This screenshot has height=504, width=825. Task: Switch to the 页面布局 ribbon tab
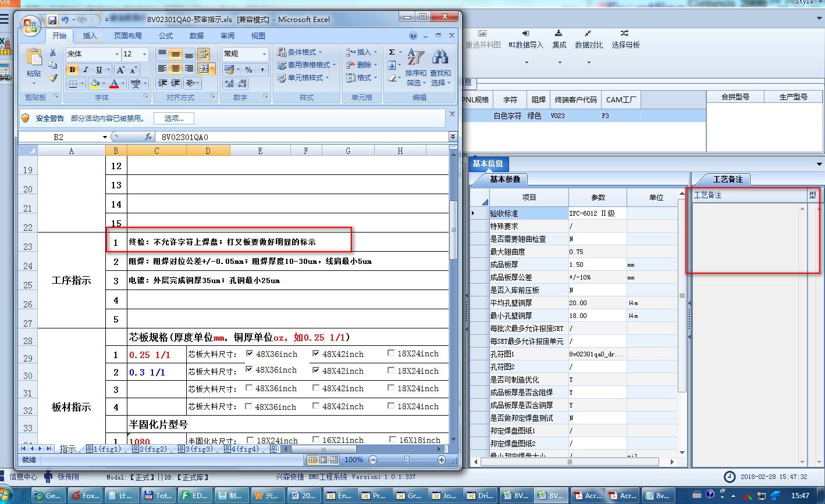[128, 36]
